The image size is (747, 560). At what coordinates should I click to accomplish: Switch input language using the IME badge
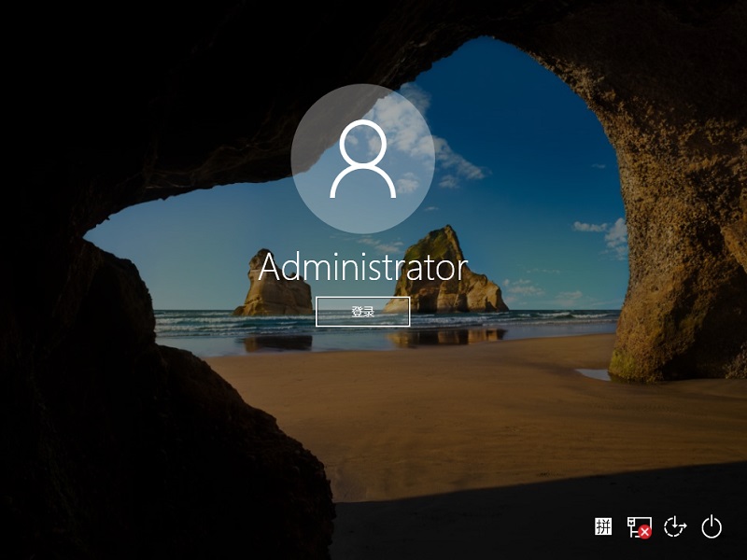point(602,527)
